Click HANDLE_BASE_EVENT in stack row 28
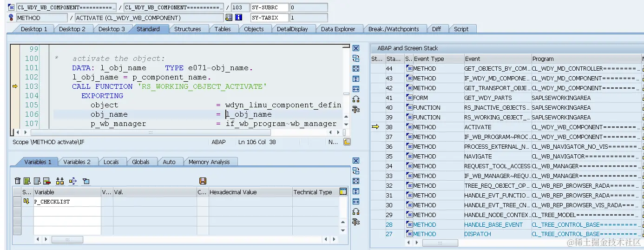Screen dimensions: 644x250 tap(493, 224)
